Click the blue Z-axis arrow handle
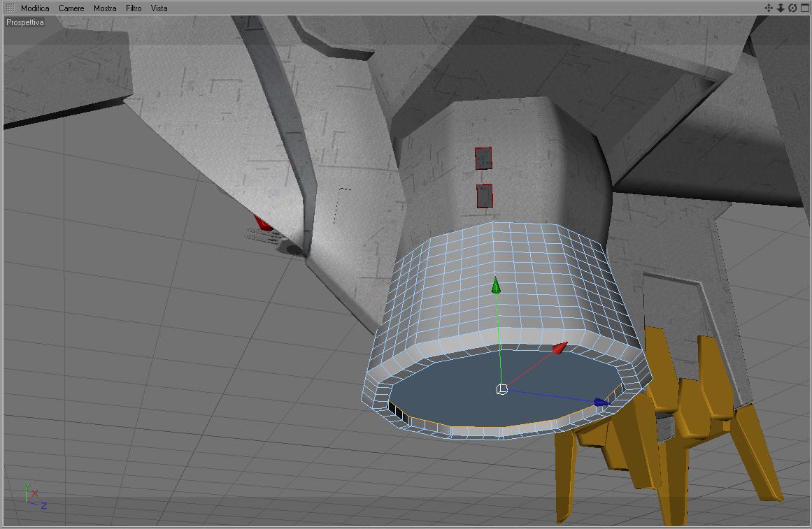Image resolution: width=812 pixels, height=529 pixels. point(601,403)
